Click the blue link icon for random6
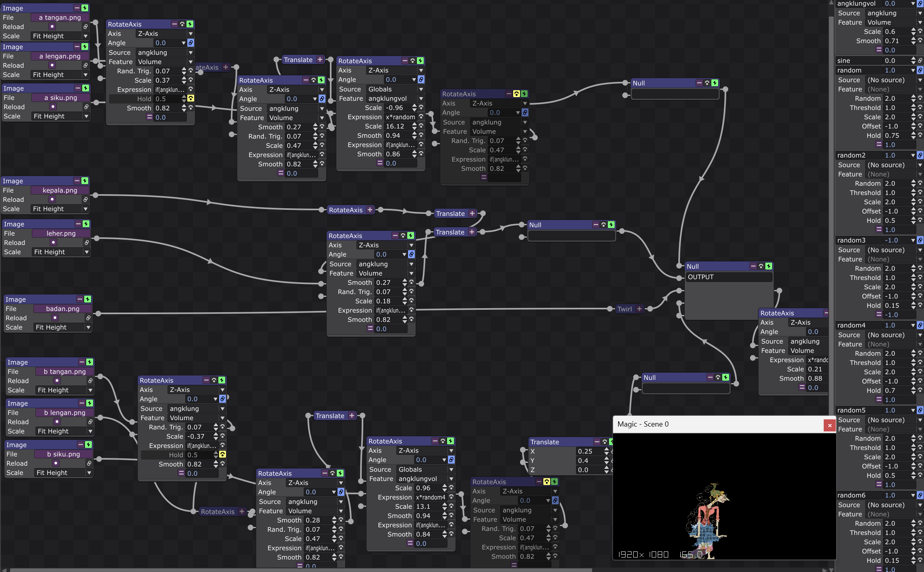Screen dimensions: 924x572 click(x=920, y=495)
